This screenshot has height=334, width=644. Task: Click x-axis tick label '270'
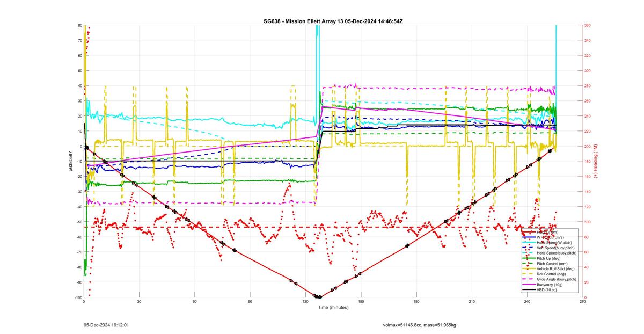(582, 302)
